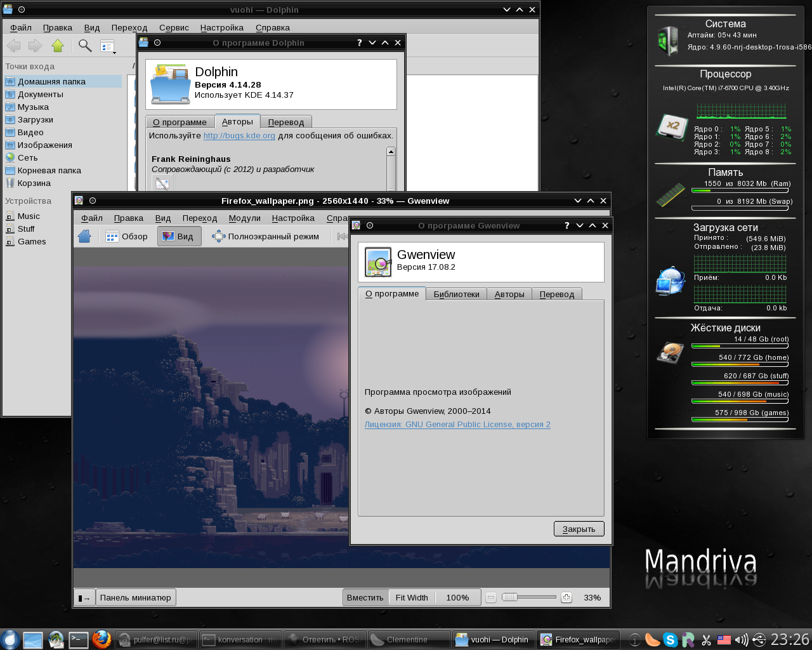
Task: Open the Справка menu in Dolphin
Action: tap(273, 27)
